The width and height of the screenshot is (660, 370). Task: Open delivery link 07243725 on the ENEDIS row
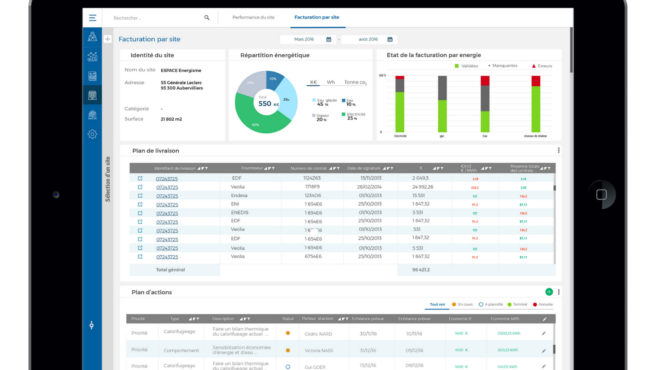pyautogui.click(x=167, y=213)
